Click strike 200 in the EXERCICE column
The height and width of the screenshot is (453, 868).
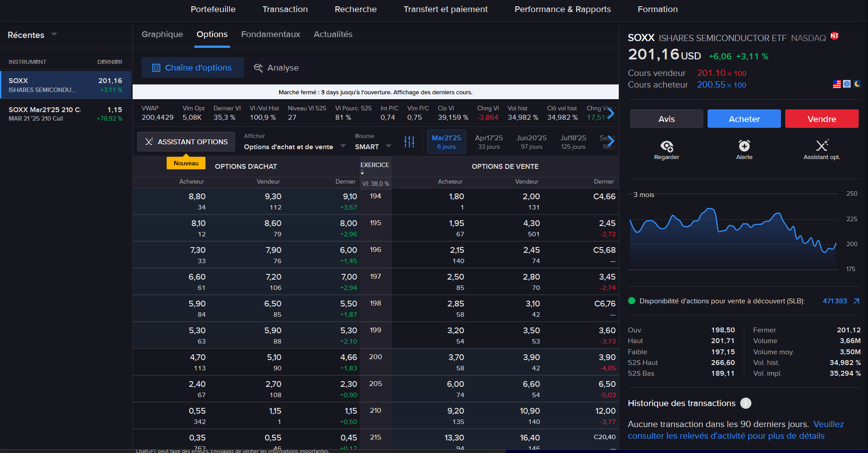375,357
